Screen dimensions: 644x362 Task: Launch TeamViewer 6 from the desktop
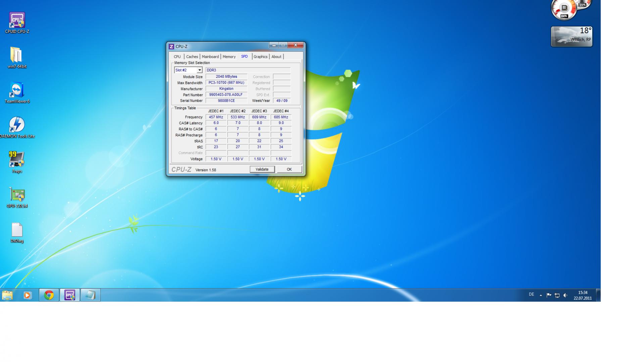tap(17, 92)
